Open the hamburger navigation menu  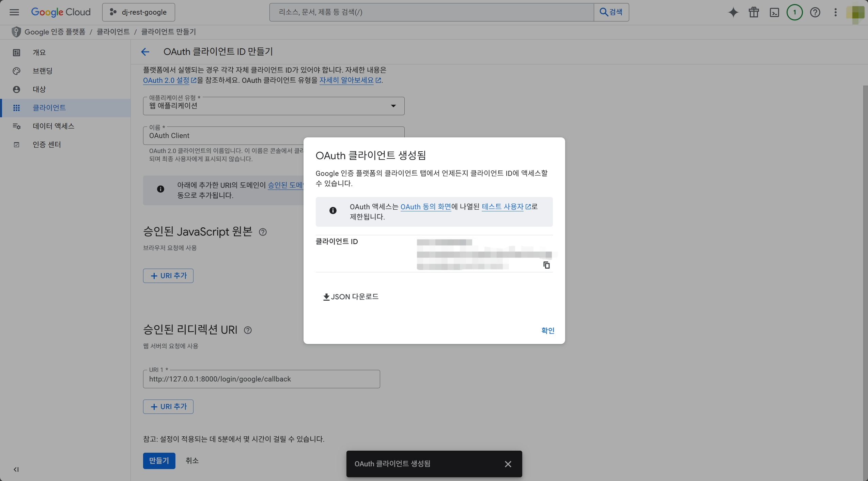[x=14, y=12]
